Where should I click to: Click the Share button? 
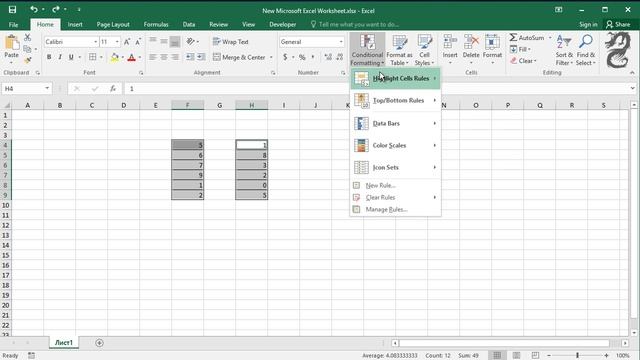click(618, 24)
